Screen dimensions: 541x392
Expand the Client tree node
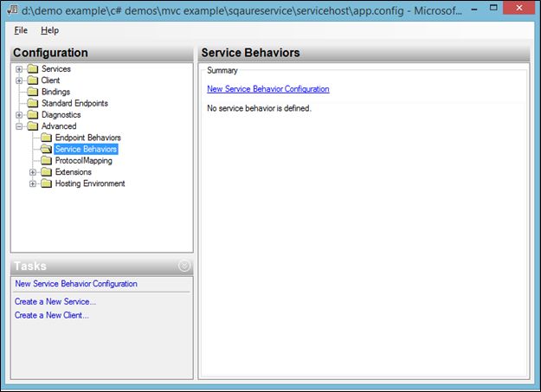coord(19,80)
